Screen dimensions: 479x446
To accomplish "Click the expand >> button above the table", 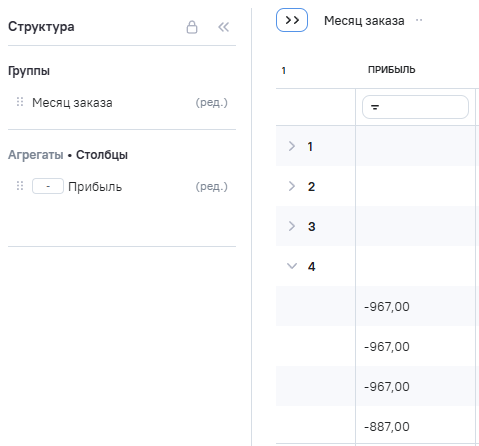I will coord(292,20).
